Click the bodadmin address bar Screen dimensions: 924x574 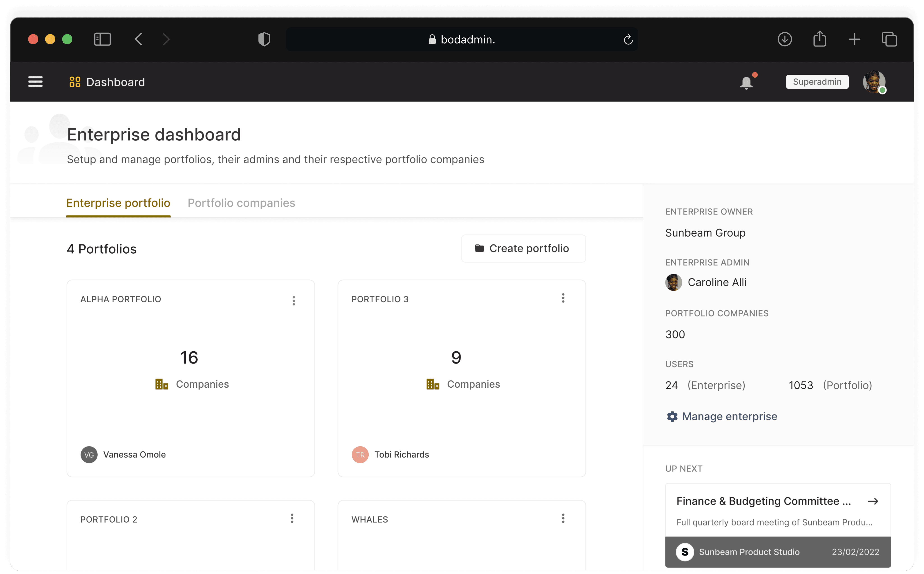pos(462,39)
